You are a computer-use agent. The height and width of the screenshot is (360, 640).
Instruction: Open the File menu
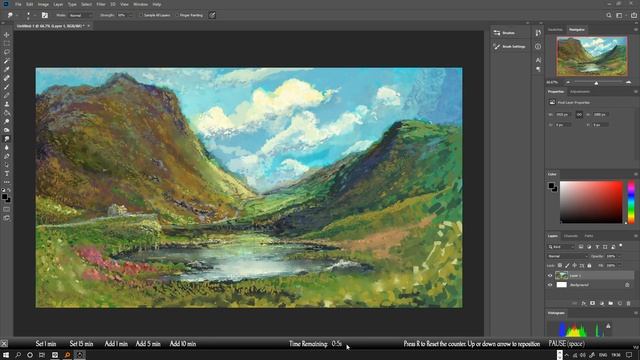(x=18, y=4)
